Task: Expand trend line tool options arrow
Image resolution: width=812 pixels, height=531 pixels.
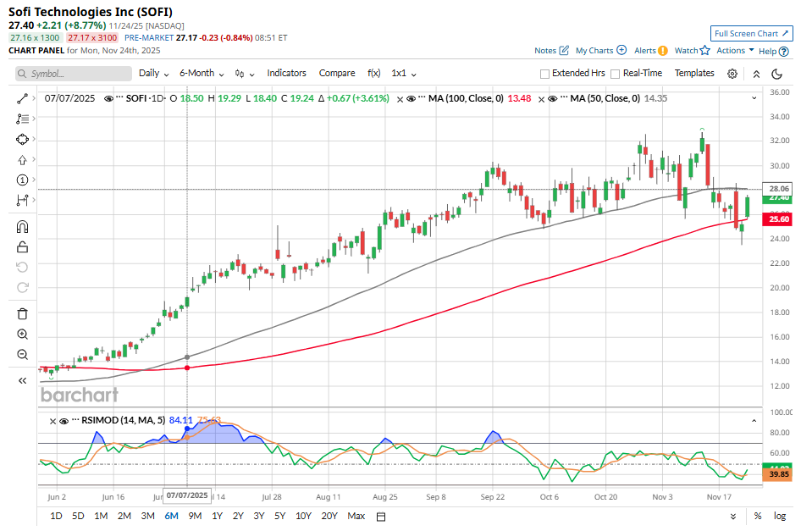Action: (x=34, y=98)
